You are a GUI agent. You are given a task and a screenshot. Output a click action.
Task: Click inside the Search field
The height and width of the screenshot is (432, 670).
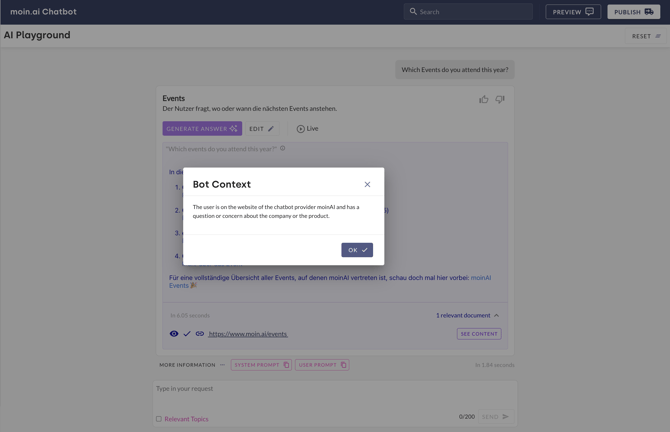pos(470,12)
